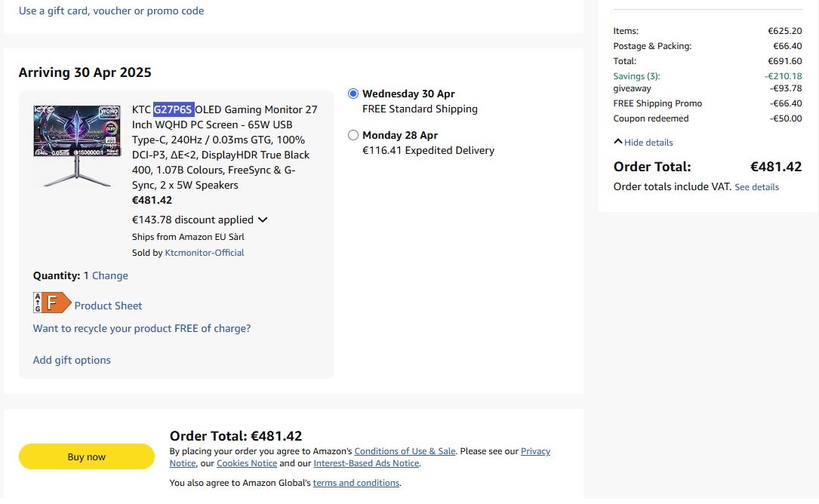Choose Monday 28 Apr expedited delivery
The image size is (819, 504).
[353, 135]
